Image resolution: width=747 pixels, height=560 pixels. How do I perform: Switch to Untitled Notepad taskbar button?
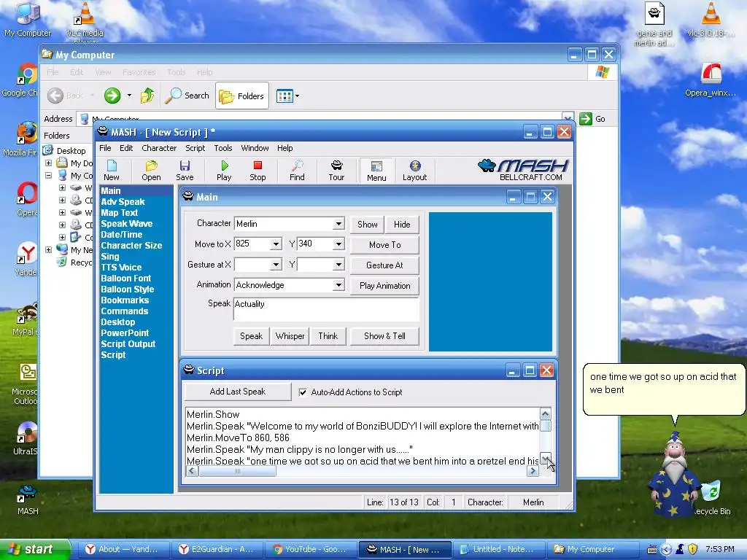(498, 550)
